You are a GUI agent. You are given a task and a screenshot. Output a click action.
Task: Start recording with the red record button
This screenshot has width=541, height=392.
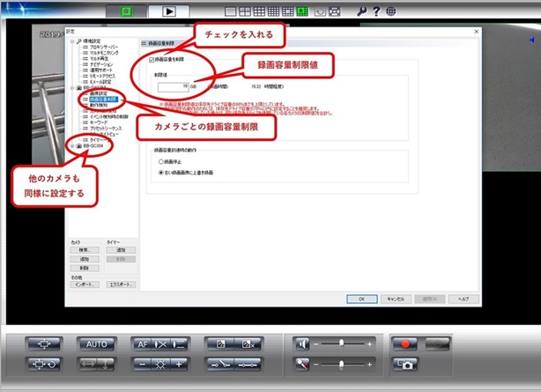[405, 344]
